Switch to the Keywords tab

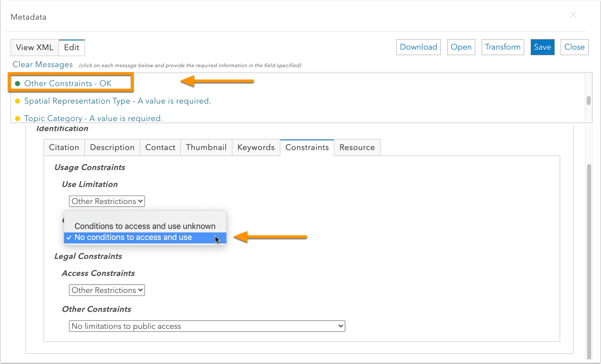(256, 148)
